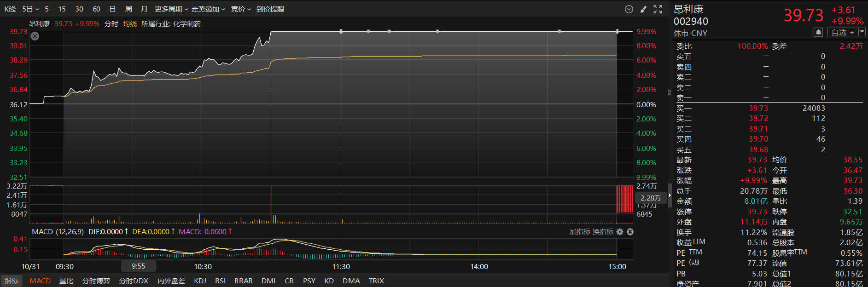
Task: Select the 日 daily period
Action: [112, 9]
